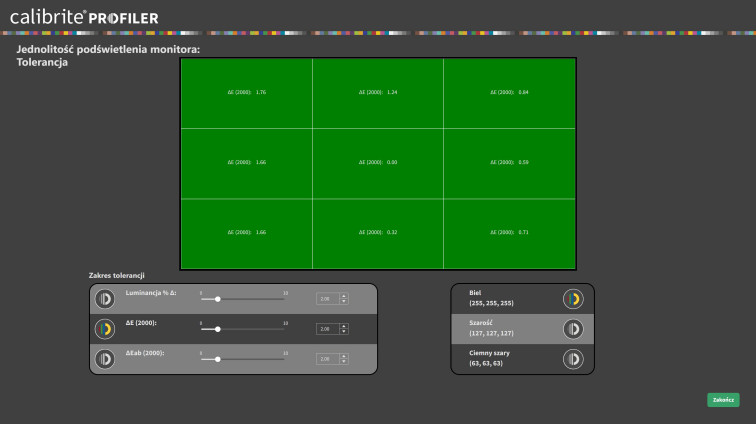Click the Calibrite Profiler logo
Image resolution: width=756 pixels, height=424 pixels.
pos(84,17)
